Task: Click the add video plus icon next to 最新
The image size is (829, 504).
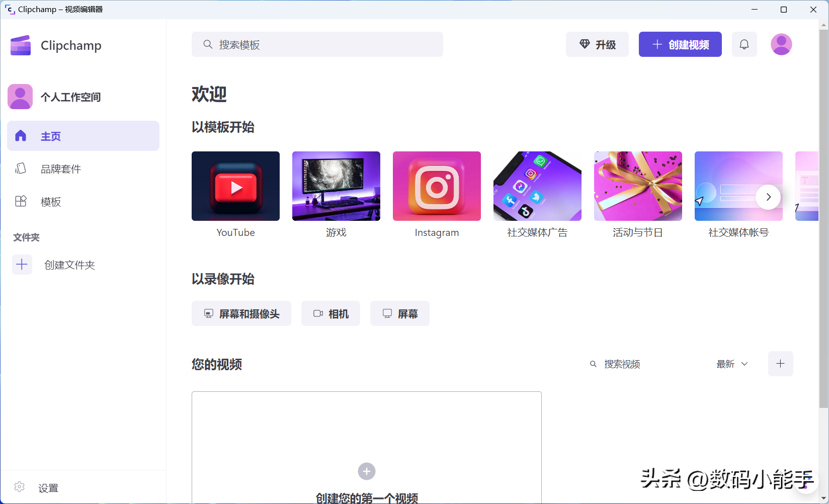Action: pos(780,364)
